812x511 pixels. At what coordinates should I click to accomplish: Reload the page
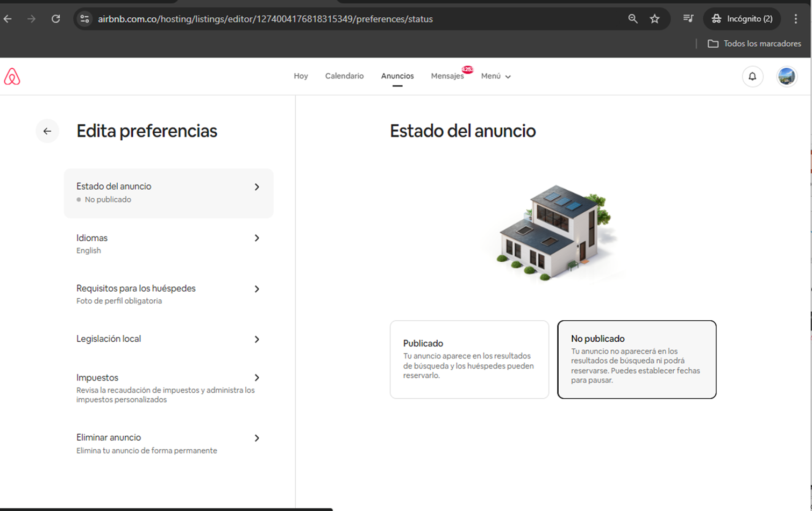pyautogui.click(x=56, y=19)
